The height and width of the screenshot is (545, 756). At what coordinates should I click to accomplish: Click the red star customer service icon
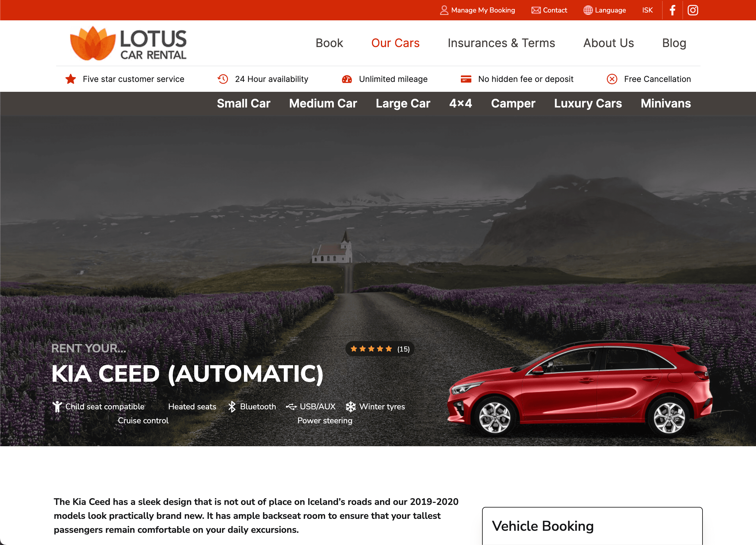click(71, 79)
